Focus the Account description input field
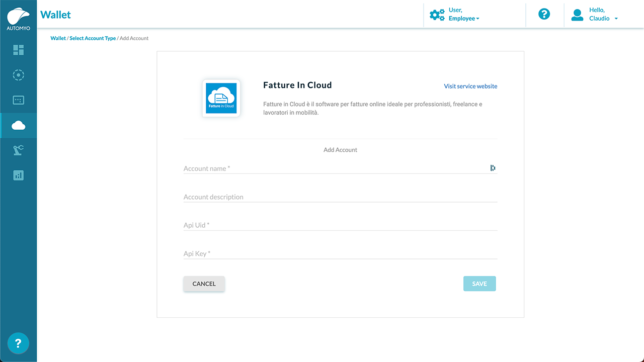 click(x=340, y=197)
